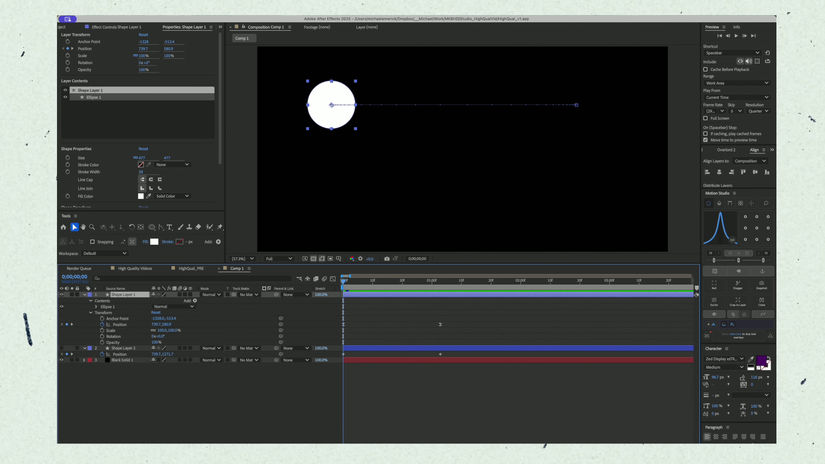
Task: Switch to Overlord 2 panel tab
Action: point(726,150)
